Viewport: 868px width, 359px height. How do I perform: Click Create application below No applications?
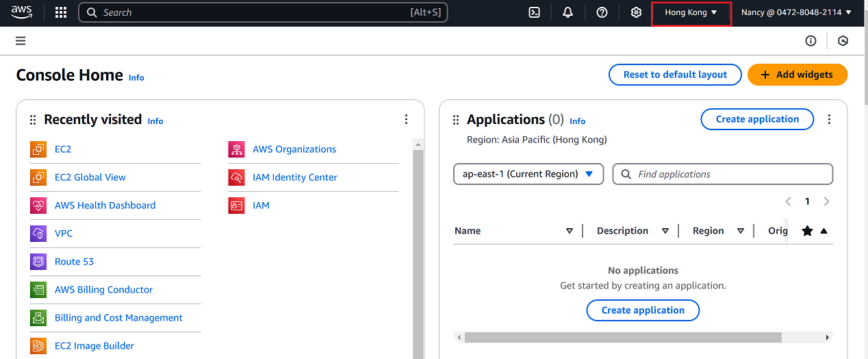click(x=643, y=310)
